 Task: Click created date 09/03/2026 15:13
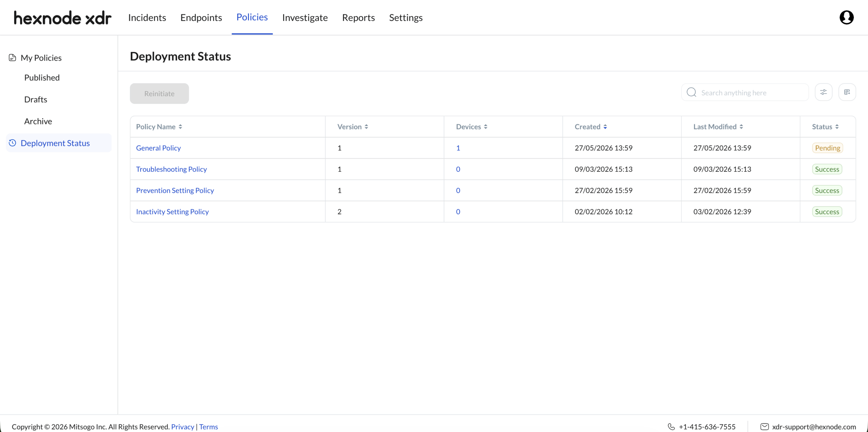(604, 169)
